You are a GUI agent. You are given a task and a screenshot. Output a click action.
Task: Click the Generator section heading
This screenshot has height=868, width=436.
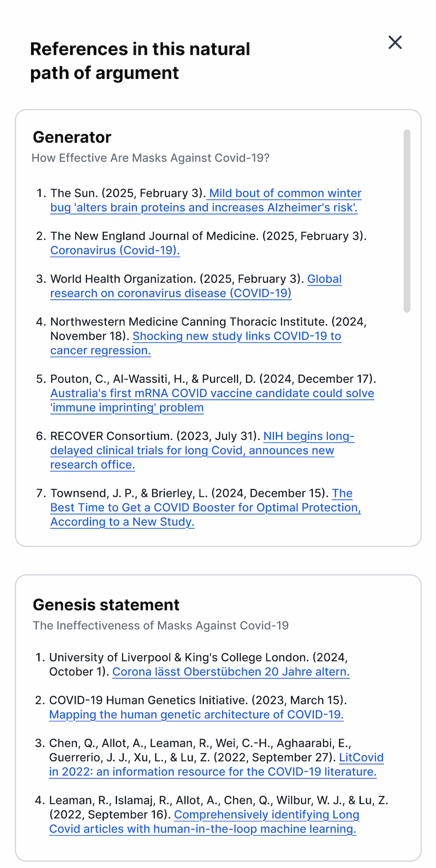(x=72, y=137)
